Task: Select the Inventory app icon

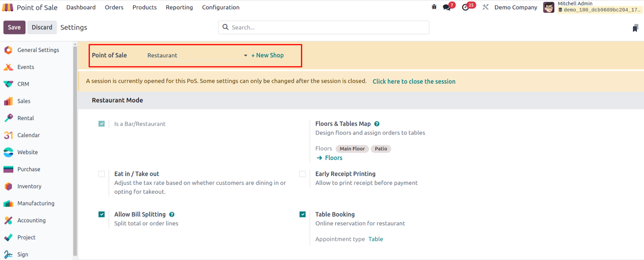Action: pyautogui.click(x=8, y=186)
